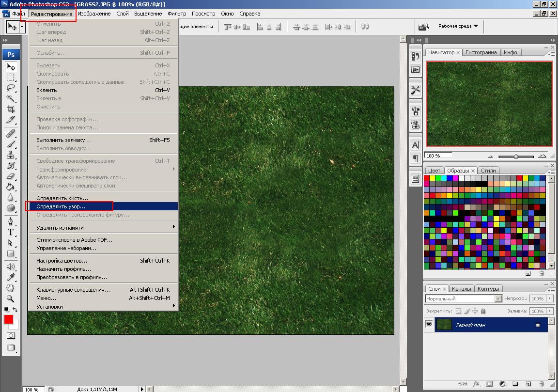Switch to the Каналы tab

(461, 289)
